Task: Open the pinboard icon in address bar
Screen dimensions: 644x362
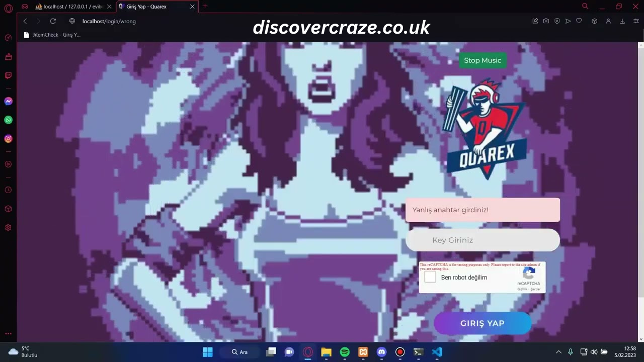Action: pyautogui.click(x=535, y=21)
